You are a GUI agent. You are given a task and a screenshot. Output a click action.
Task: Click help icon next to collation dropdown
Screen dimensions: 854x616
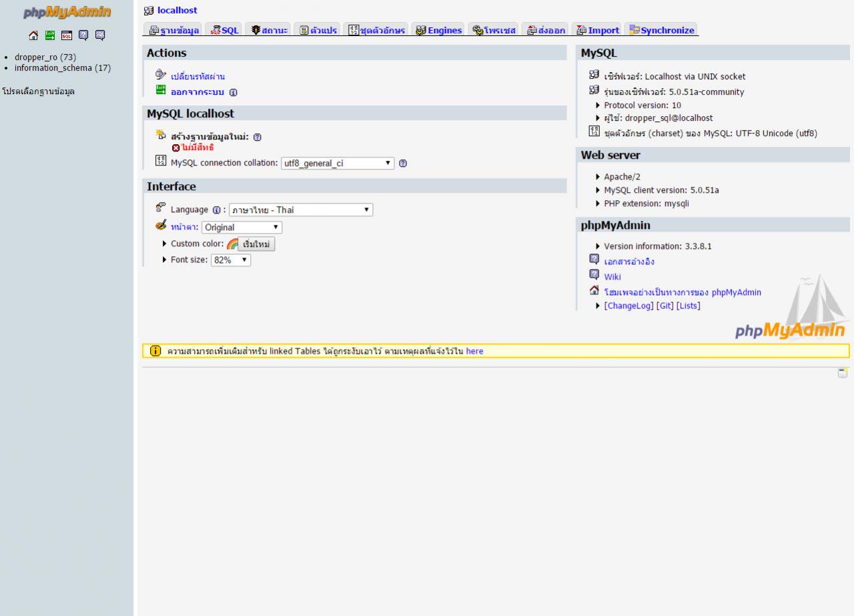tap(403, 163)
